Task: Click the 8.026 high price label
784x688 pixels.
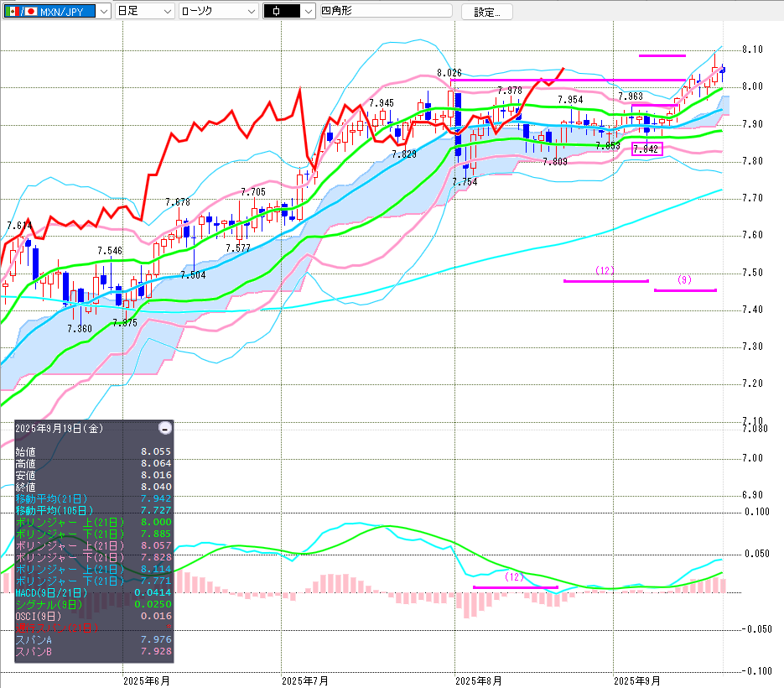Action: (449, 74)
